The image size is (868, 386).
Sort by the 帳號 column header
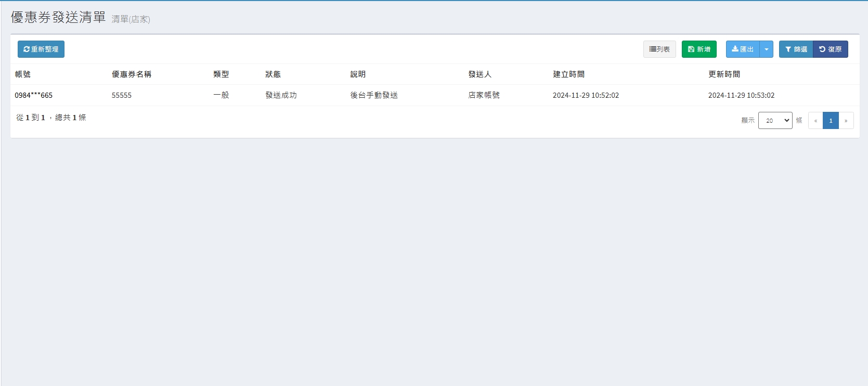(x=23, y=74)
